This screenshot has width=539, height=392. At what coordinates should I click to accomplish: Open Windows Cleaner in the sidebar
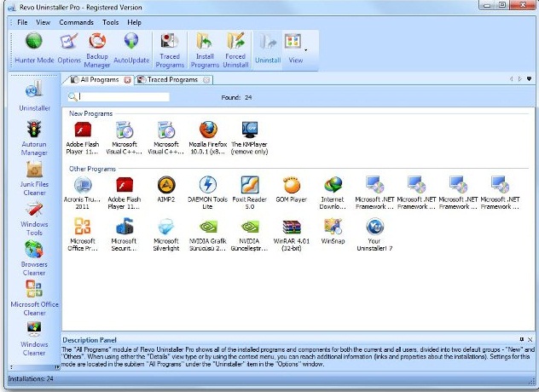(34, 338)
